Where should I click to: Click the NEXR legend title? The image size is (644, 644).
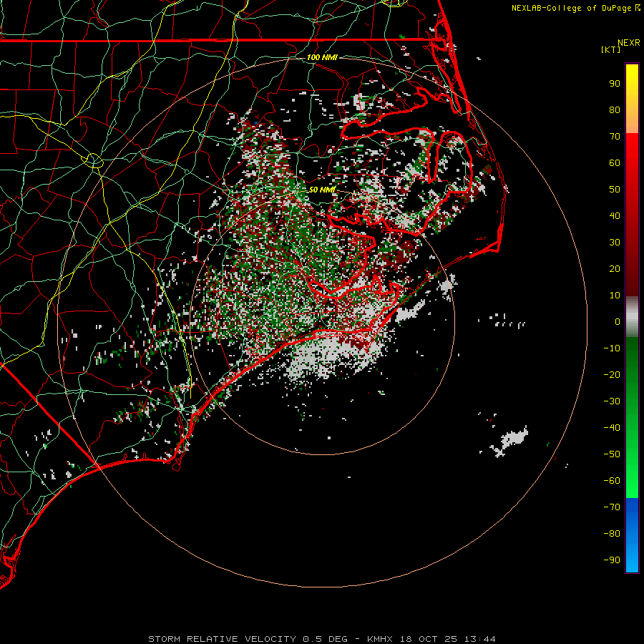click(628, 43)
